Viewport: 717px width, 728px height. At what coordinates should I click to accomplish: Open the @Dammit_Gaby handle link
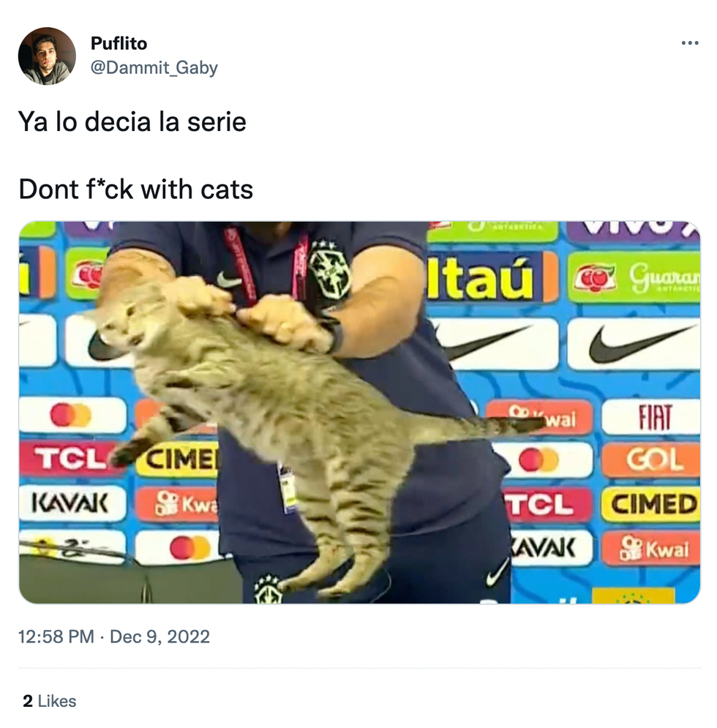point(154,68)
